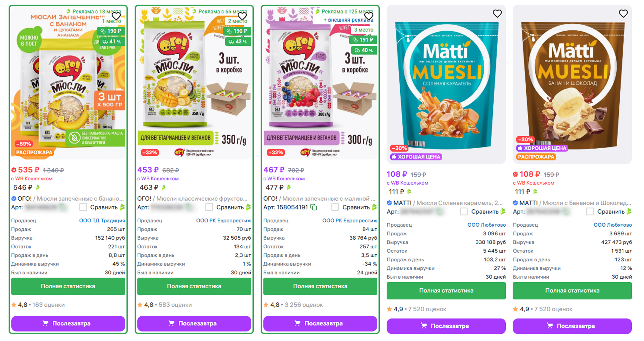Open ООО Любятово seller under Salted Caramel
644x341 pixels.
pyautogui.click(x=487, y=225)
